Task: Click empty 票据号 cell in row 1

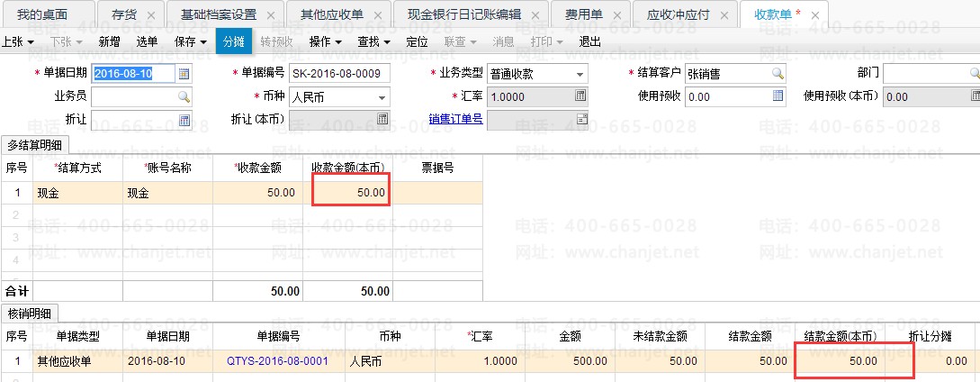Action: point(437,193)
